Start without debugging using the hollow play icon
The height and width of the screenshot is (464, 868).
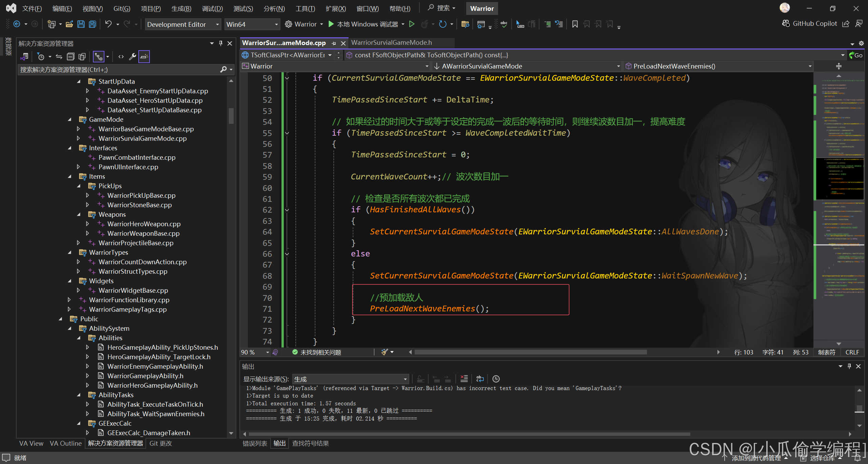[412, 24]
